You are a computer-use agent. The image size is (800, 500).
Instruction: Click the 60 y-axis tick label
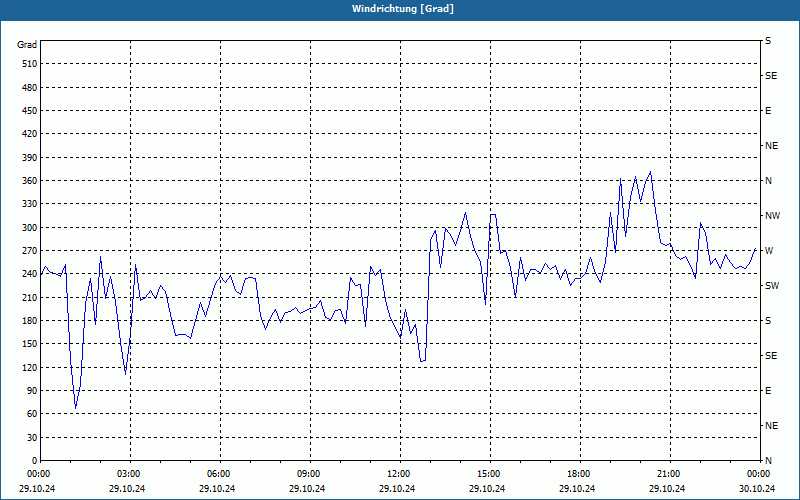[32, 414]
